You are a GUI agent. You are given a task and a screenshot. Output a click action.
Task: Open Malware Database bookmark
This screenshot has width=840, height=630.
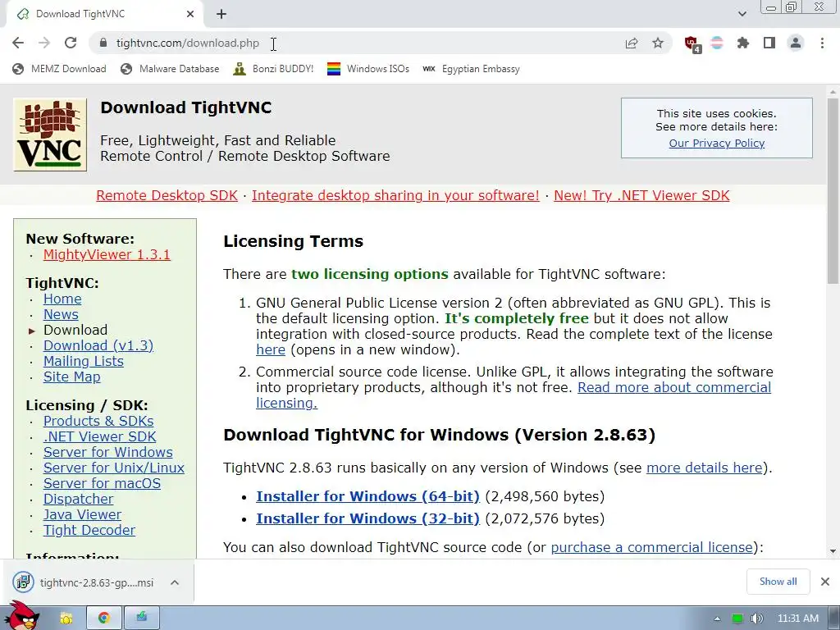170,69
